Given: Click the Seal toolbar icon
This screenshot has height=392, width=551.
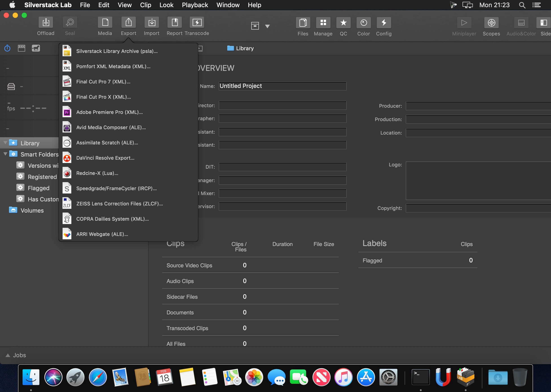Looking at the screenshot, I should 70,23.
